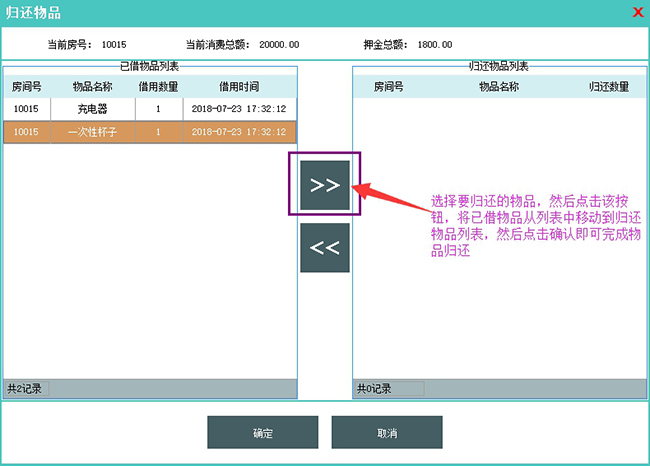Click the << move-back button
650x466 pixels.
click(x=324, y=248)
